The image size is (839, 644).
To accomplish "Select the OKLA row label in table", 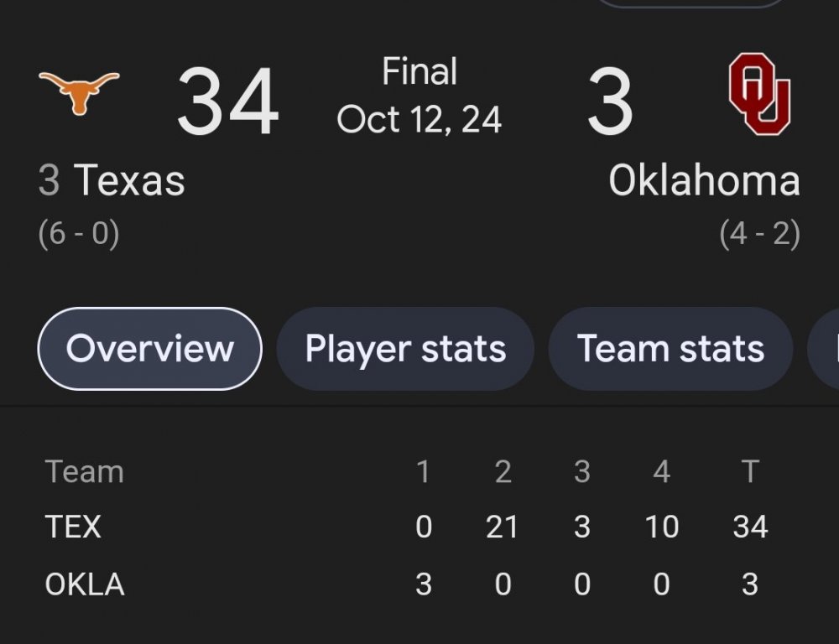I will pos(85,584).
